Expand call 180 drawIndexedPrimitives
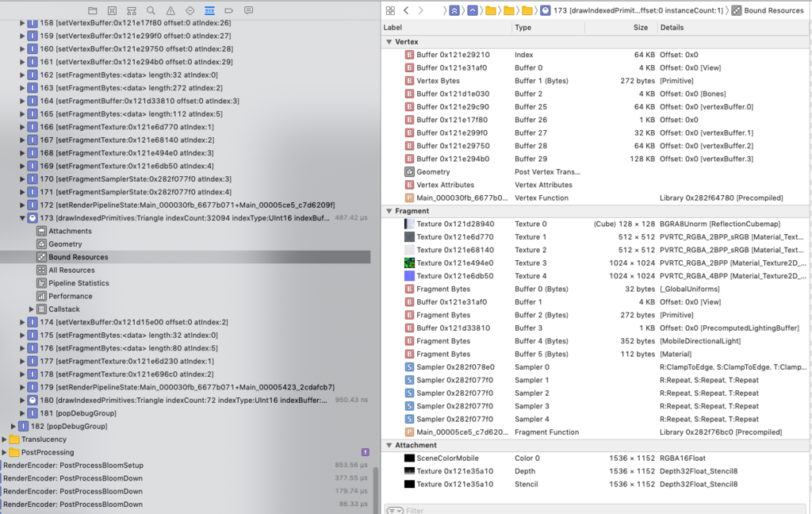The height and width of the screenshot is (514, 812). tap(22, 401)
